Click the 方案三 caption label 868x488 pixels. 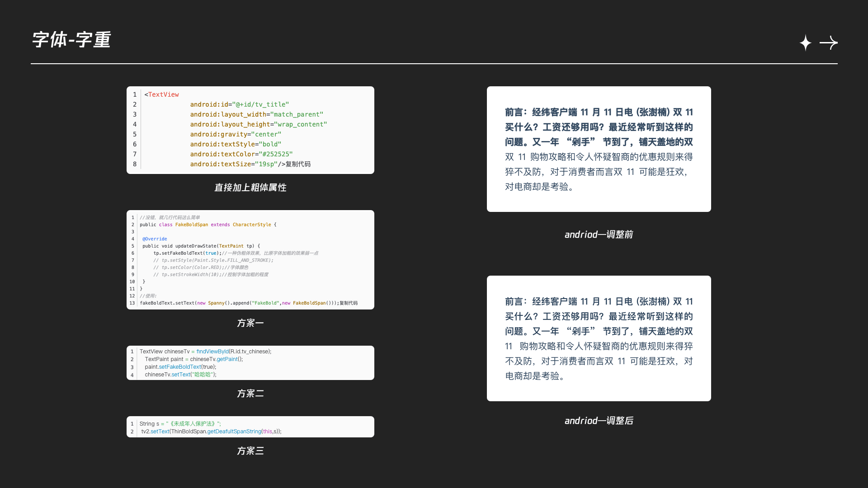[250, 451]
